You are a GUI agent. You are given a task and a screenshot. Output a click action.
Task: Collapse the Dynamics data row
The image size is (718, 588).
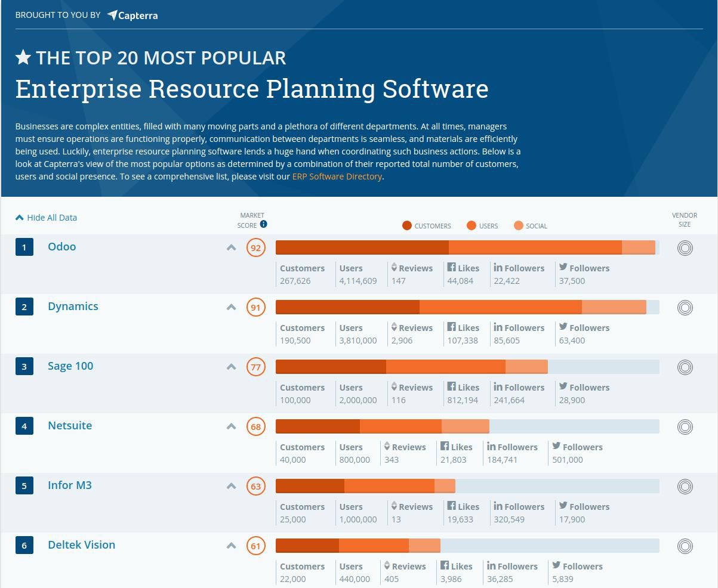(x=232, y=307)
